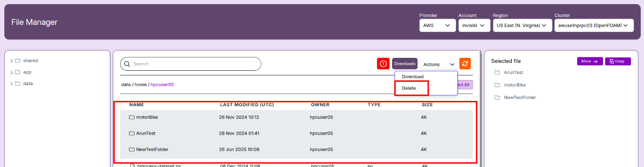Viewport: 644px width, 167px height.
Task: Click motorBike folder icon in Selected file panel
Action: click(x=497, y=85)
